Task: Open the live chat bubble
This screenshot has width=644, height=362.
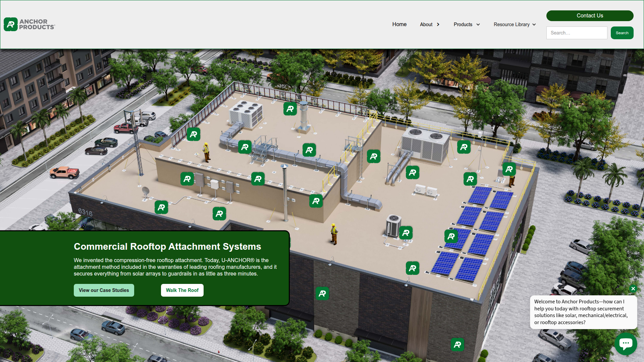Action: (626, 344)
